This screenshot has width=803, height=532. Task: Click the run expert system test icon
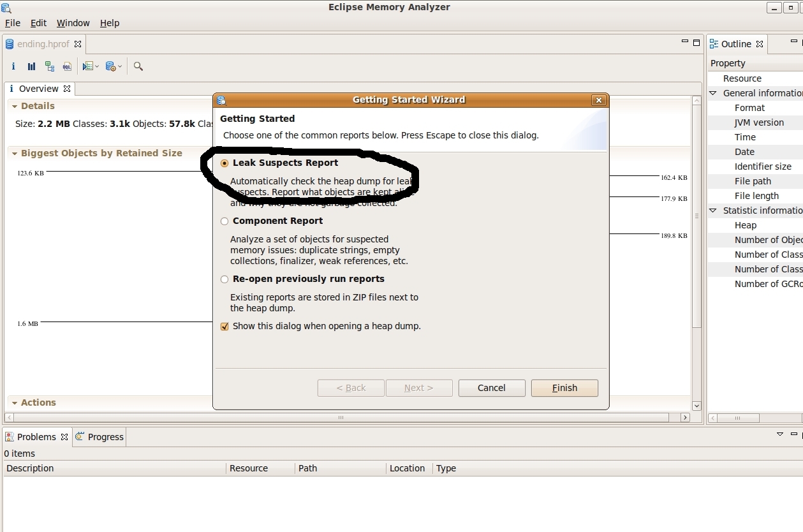click(x=88, y=66)
